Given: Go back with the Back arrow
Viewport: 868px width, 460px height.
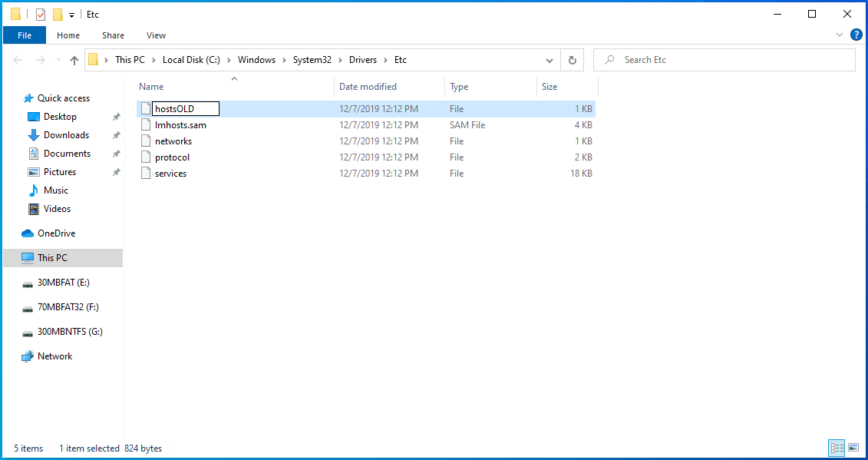Looking at the screenshot, I should click(18, 60).
